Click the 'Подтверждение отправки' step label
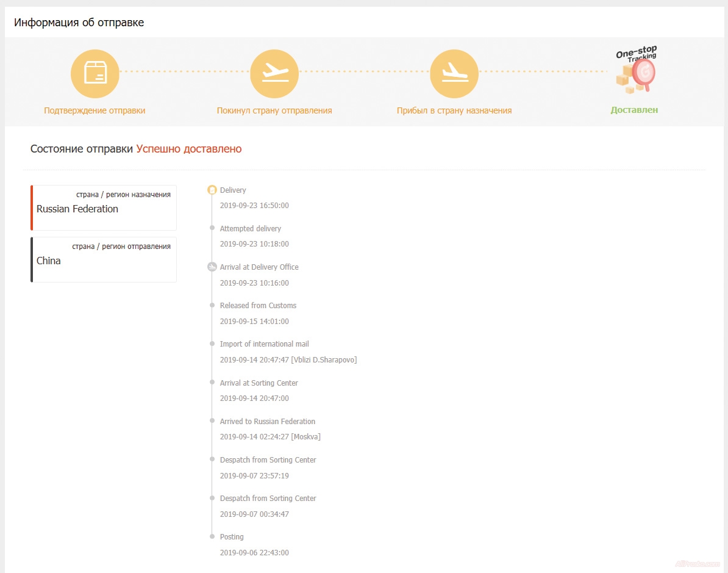The width and height of the screenshot is (728, 573). (95, 110)
